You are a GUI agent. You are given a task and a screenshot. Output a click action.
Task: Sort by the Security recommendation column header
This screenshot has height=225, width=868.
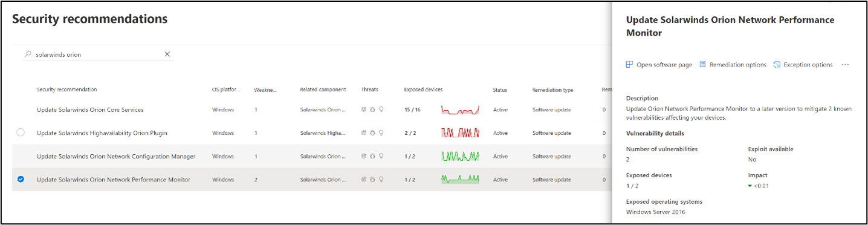tap(66, 90)
